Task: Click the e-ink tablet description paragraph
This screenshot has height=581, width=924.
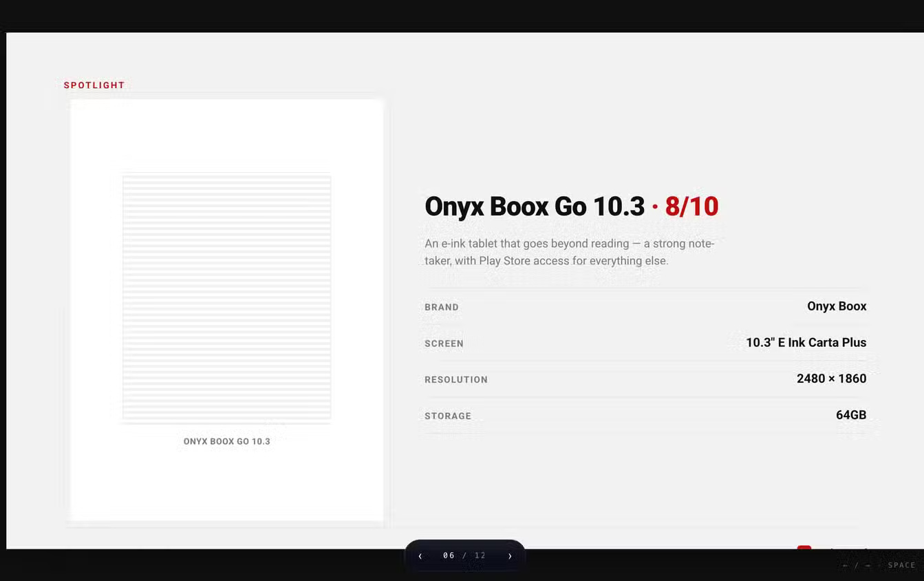Action: pos(570,252)
